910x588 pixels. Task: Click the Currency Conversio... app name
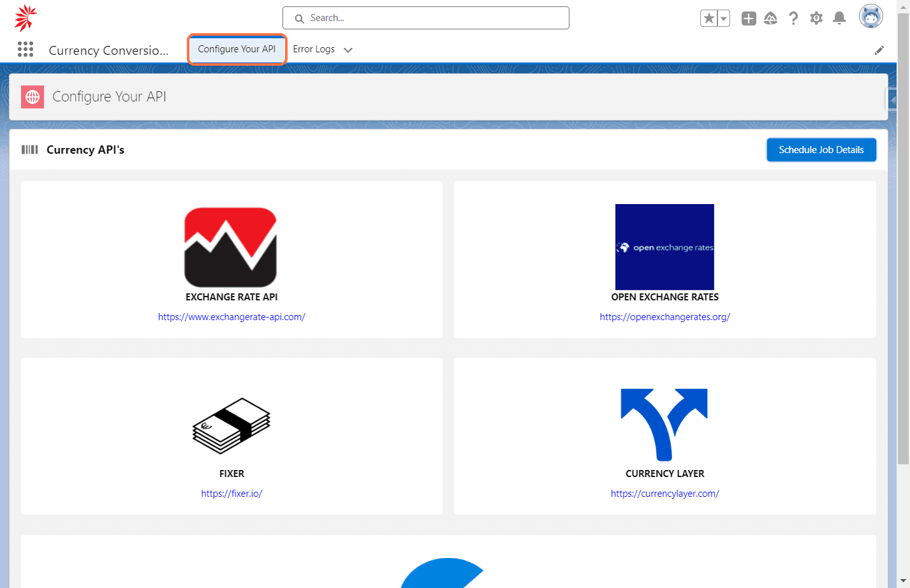[109, 50]
